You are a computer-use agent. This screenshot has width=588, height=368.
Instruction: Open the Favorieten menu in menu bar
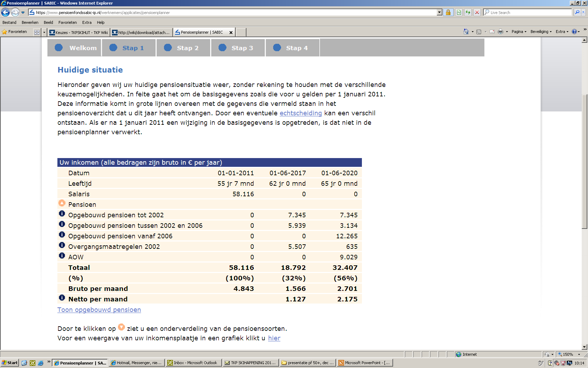pos(68,22)
